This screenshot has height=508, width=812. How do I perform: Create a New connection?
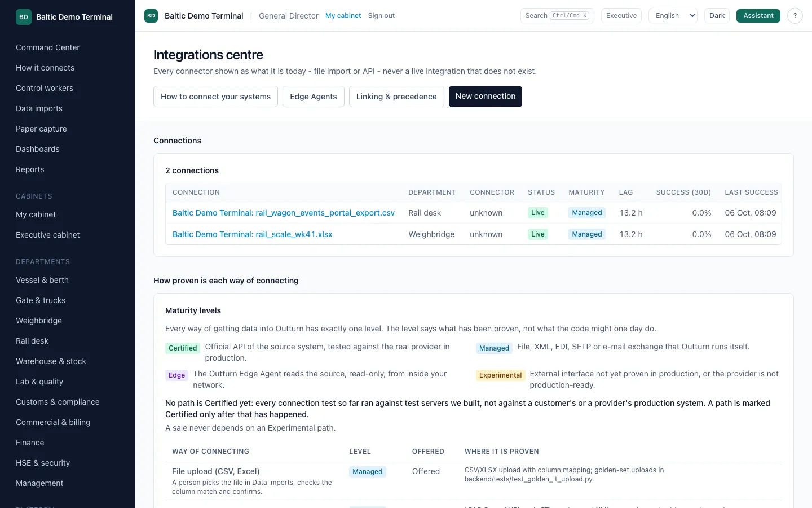coord(486,97)
